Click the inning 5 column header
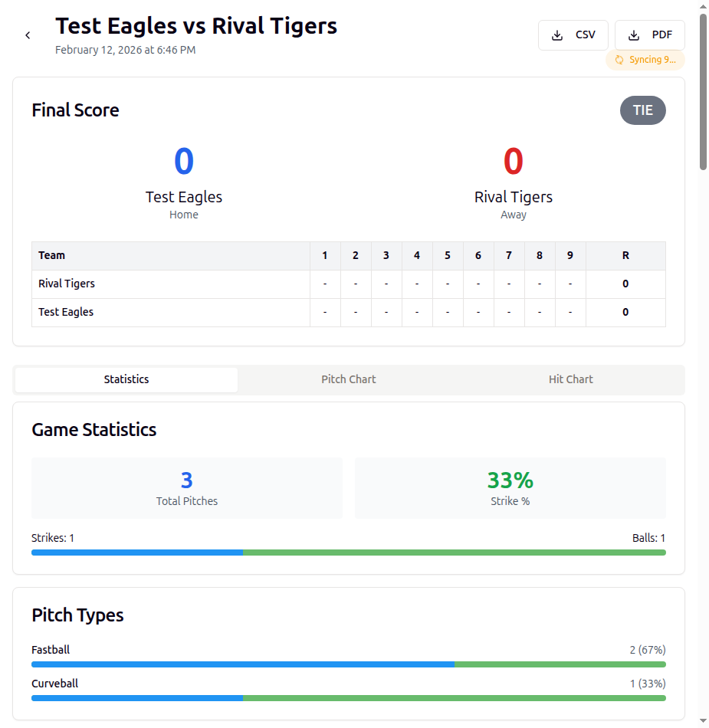 [x=448, y=255]
